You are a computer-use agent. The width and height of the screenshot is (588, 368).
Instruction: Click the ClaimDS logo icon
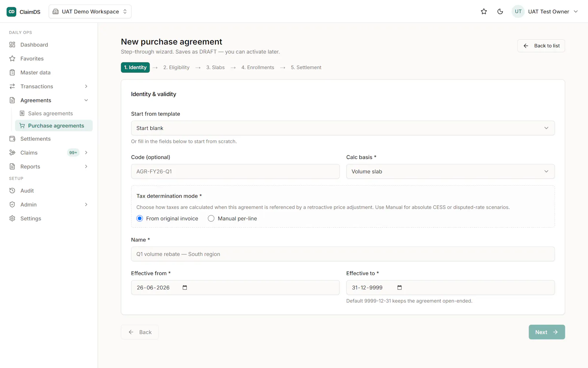[x=11, y=12]
